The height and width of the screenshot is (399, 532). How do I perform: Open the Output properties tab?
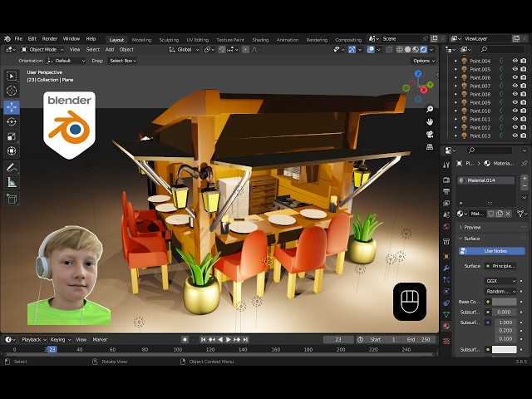click(x=446, y=191)
